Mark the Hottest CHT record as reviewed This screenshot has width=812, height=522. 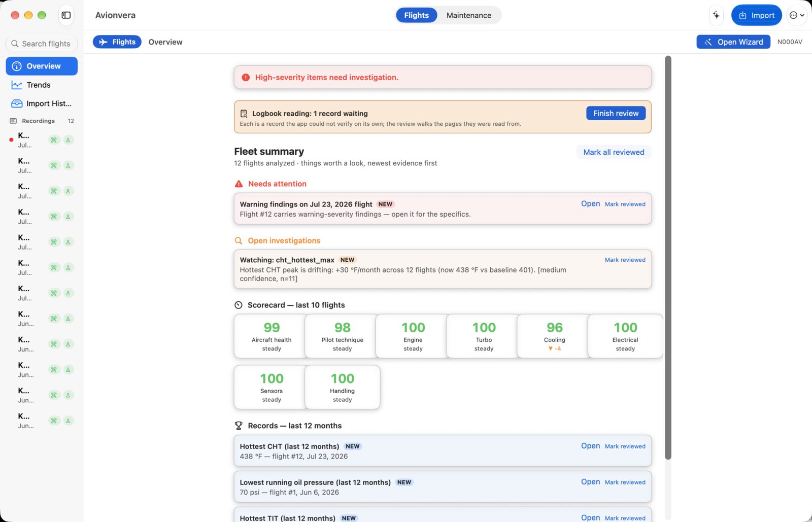(625, 446)
